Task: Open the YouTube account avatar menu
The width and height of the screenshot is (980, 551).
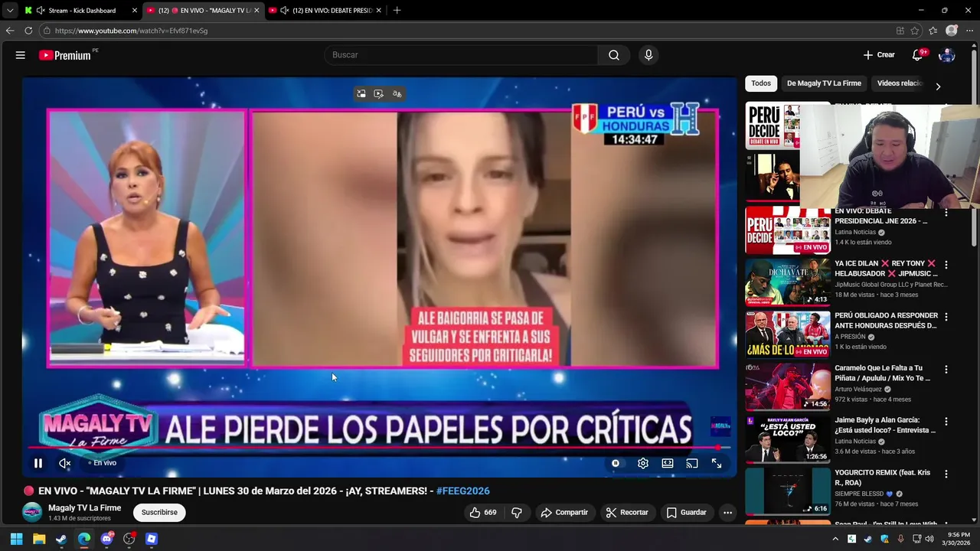Action: pos(947,55)
